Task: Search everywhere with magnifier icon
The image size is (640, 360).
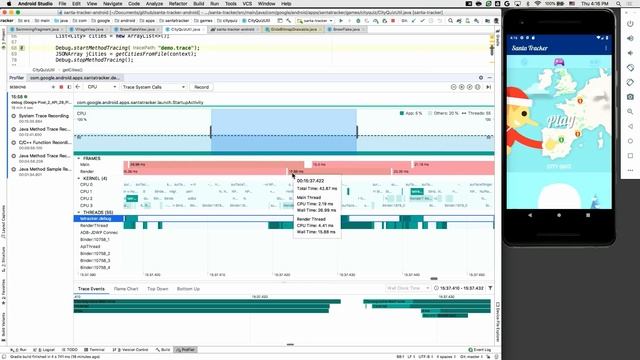Action: click(450, 20)
